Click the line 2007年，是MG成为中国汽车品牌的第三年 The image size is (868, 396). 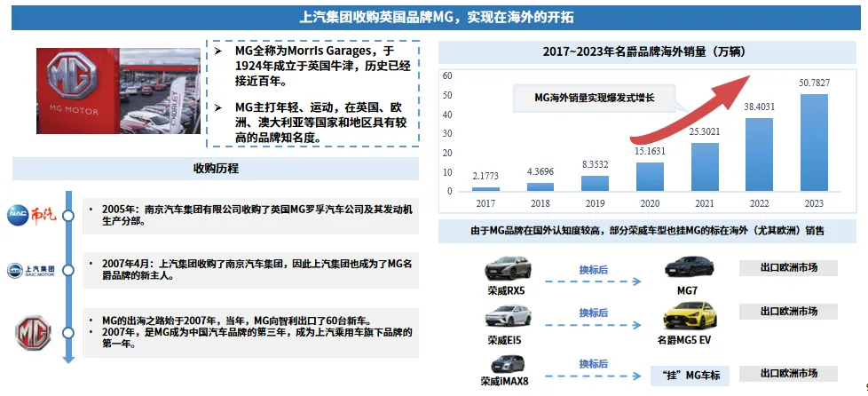click(257, 338)
